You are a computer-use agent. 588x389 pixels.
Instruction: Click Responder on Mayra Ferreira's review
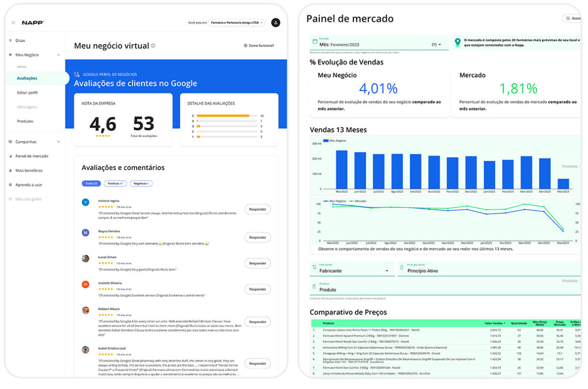pyautogui.click(x=257, y=238)
